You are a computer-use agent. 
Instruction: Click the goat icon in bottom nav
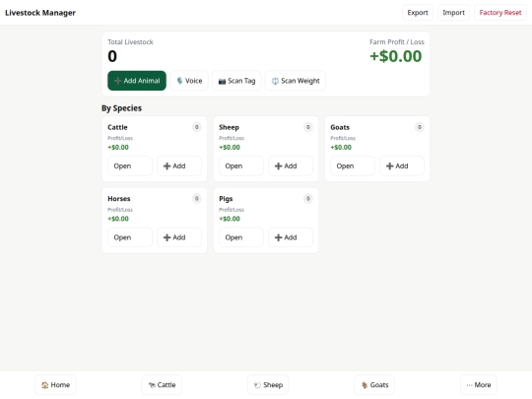pyautogui.click(x=365, y=385)
